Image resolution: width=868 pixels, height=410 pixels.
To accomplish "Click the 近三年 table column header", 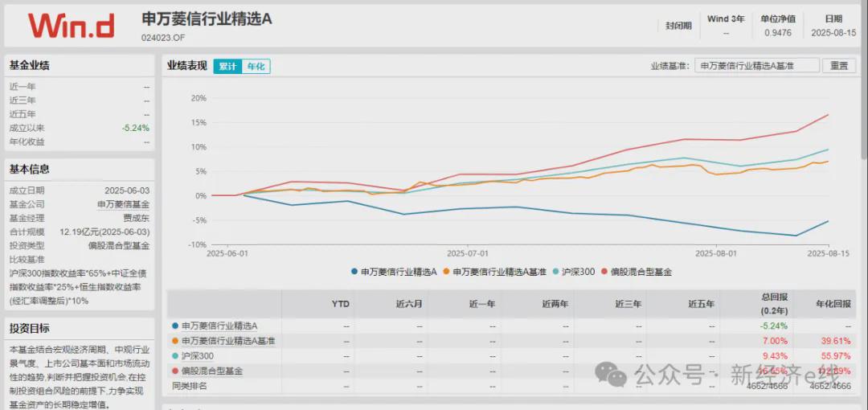I will (628, 304).
